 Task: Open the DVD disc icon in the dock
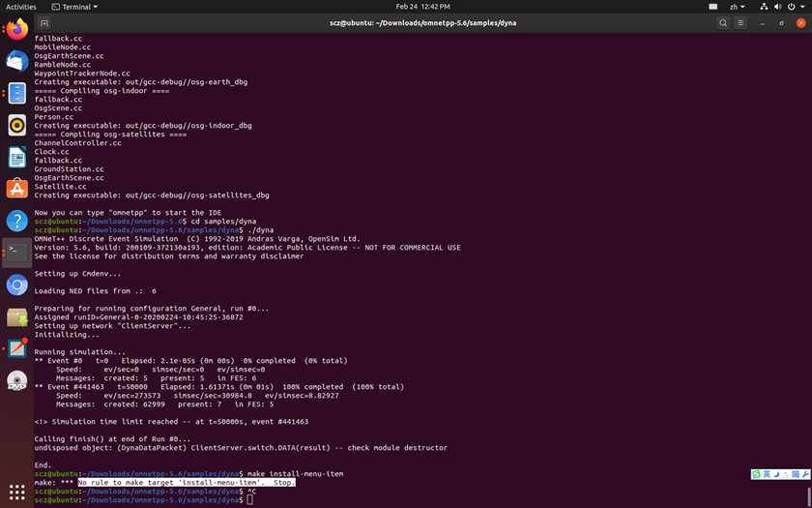click(x=17, y=380)
